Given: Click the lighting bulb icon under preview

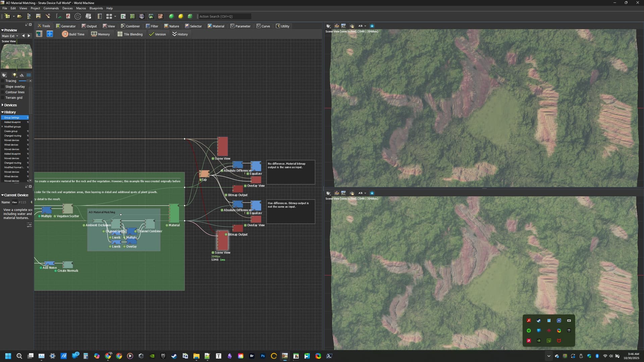Looking at the screenshot, I should point(14,75).
